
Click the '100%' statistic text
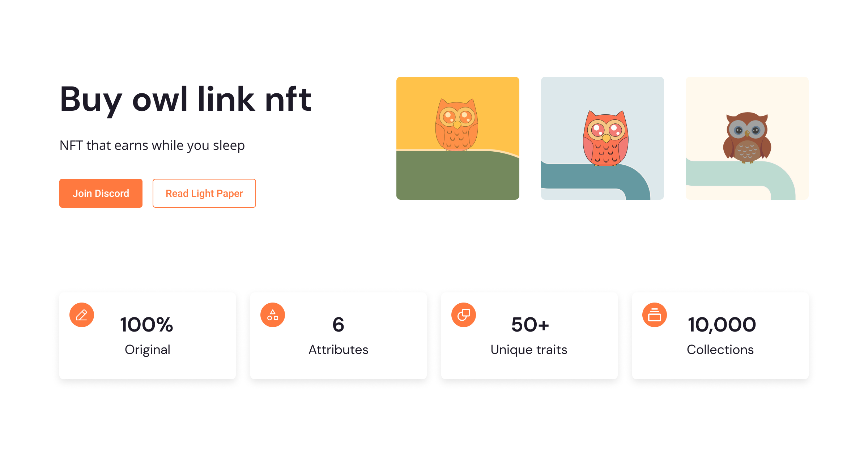pyautogui.click(x=147, y=325)
